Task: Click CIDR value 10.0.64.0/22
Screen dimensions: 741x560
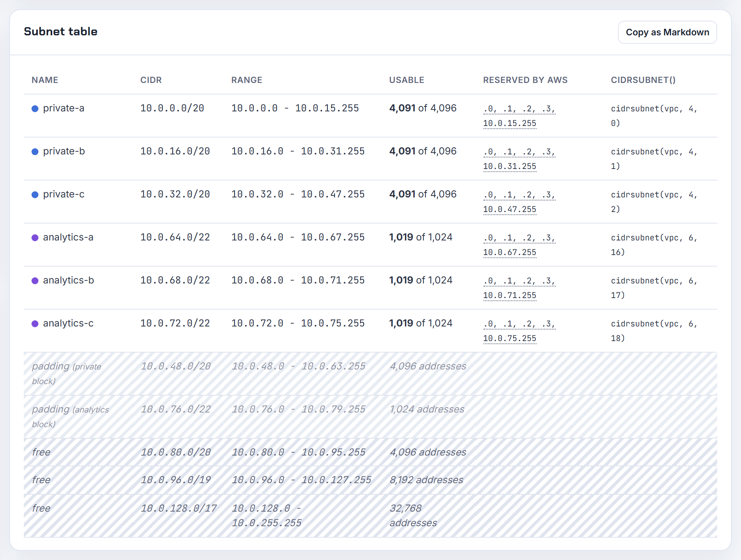Action: tap(175, 237)
